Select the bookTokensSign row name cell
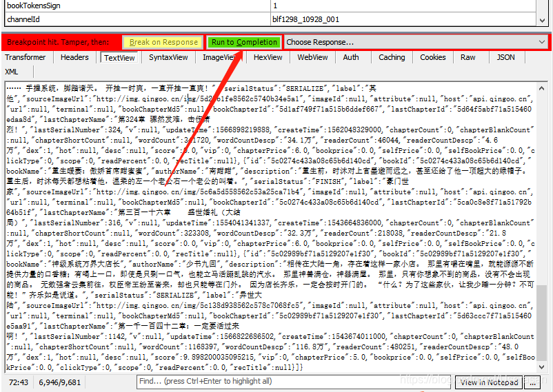Image resolution: width=553 pixels, height=392 pixels. (x=137, y=6)
